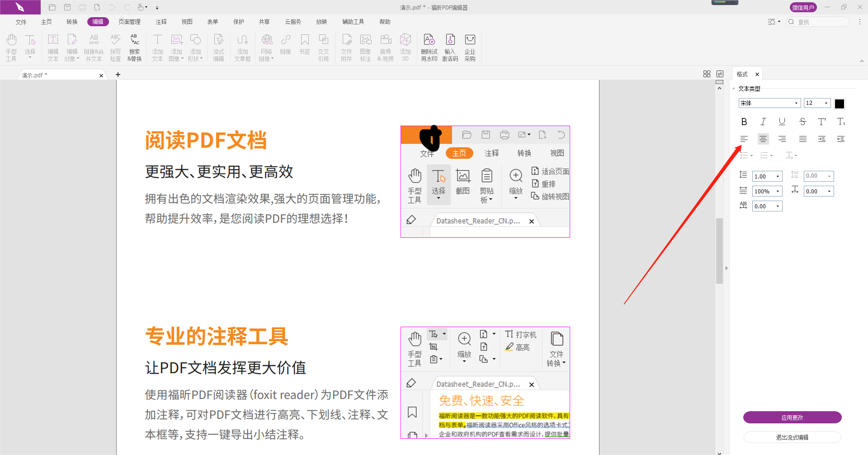Close the 演示.pdf document tab
This screenshot has width=868, height=455.
(101, 75)
